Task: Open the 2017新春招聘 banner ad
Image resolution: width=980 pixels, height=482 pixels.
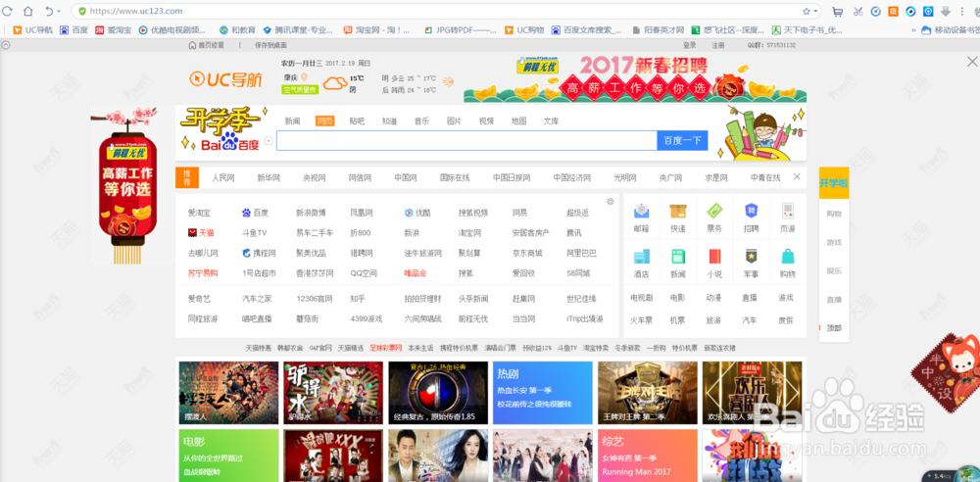Action: 635,78
